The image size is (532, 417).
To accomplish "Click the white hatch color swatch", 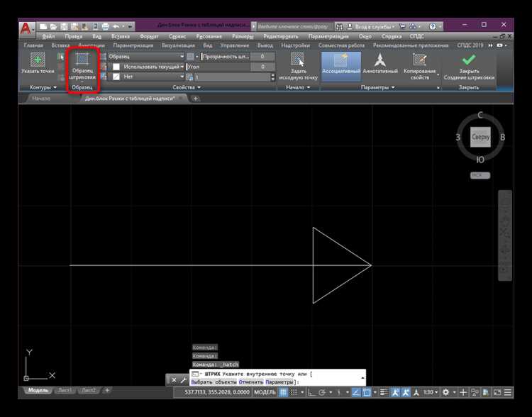I will [x=116, y=67].
